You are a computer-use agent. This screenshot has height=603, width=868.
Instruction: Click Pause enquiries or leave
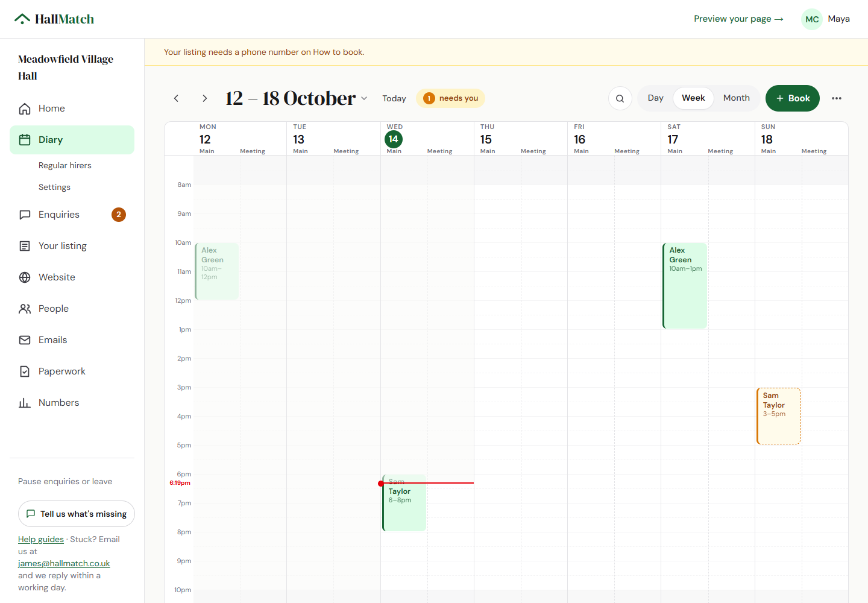[65, 481]
